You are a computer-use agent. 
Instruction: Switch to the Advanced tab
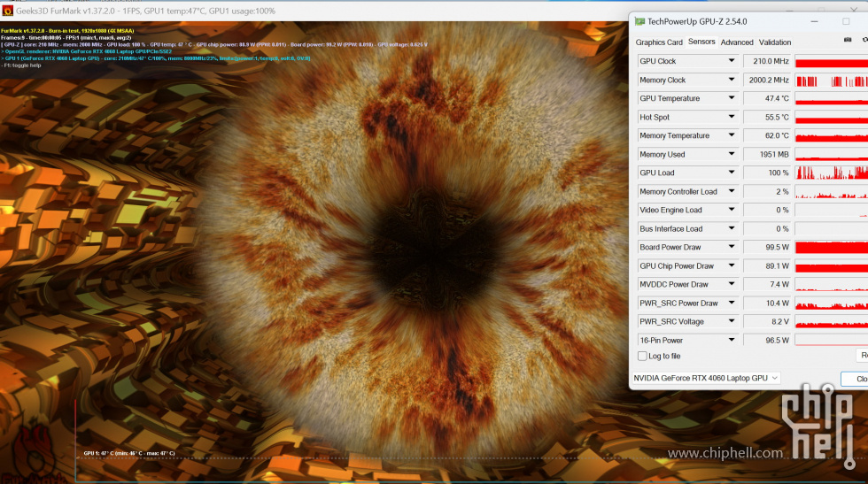(737, 42)
